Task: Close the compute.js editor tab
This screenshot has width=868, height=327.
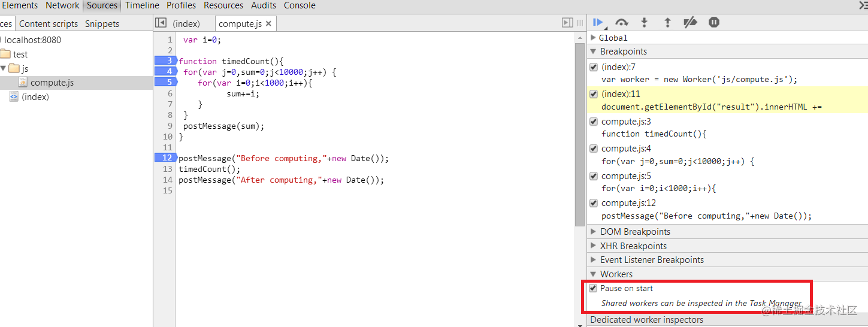Action: 268,23
